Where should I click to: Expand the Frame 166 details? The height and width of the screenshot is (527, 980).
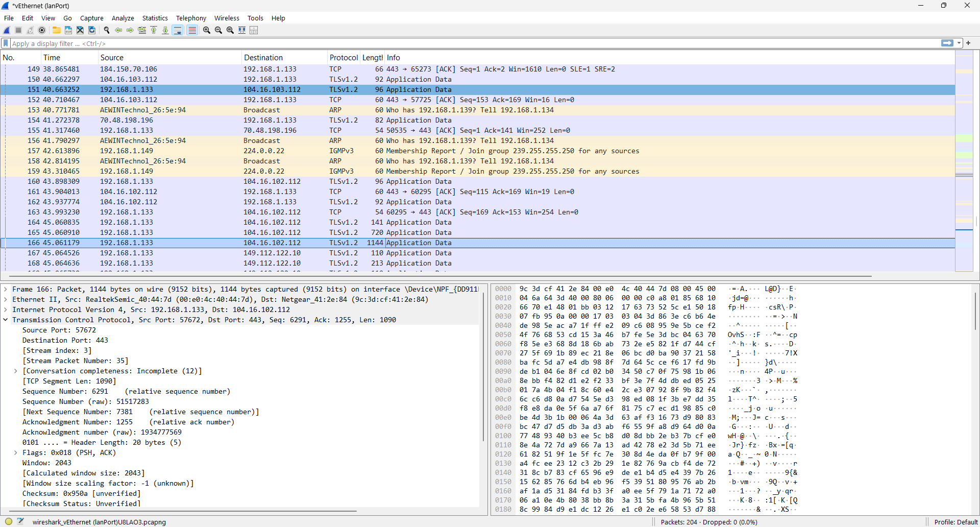click(x=6, y=289)
